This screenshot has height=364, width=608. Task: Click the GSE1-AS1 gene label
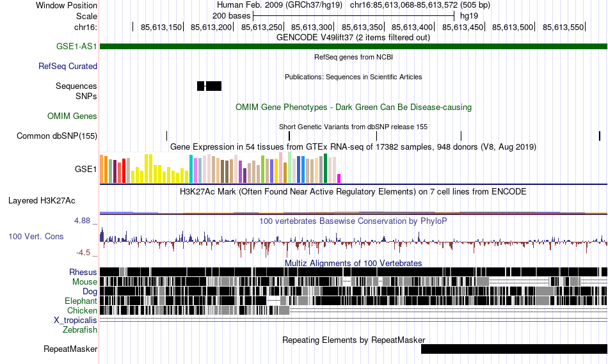coord(76,47)
